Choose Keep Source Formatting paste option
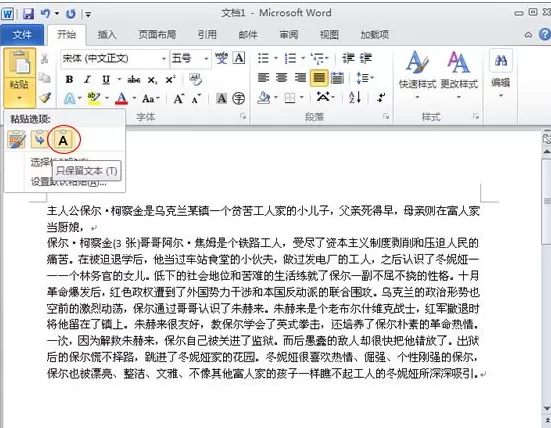This screenshot has width=551, height=428. [x=17, y=140]
